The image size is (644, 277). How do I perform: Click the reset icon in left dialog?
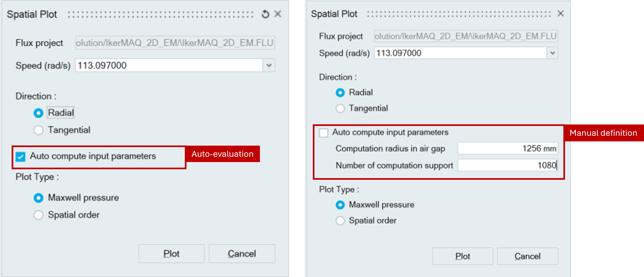pyautogui.click(x=265, y=14)
